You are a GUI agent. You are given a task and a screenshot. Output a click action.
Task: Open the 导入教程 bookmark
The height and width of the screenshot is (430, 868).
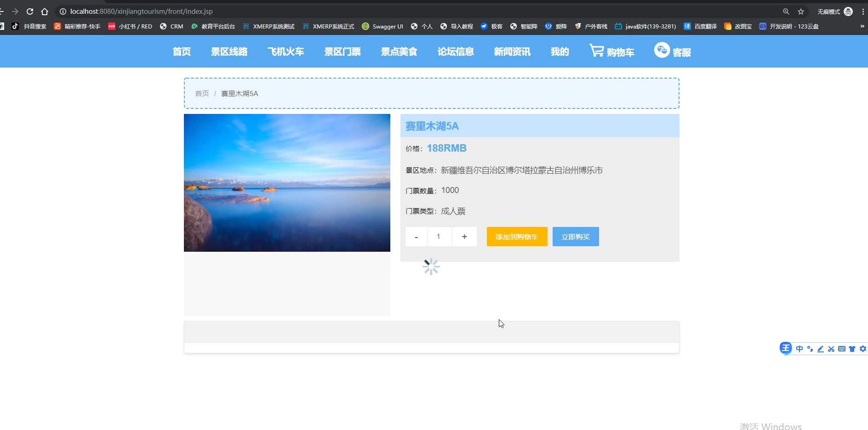coord(457,27)
